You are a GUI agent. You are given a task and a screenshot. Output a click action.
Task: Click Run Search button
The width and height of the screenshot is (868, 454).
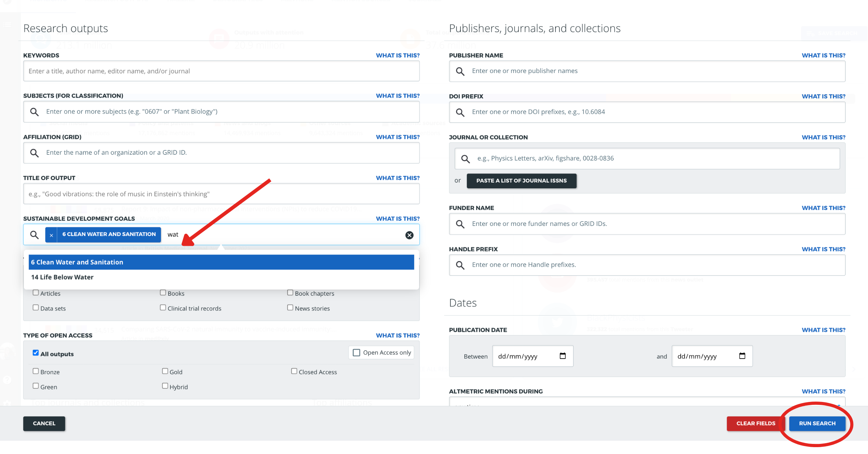(817, 423)
